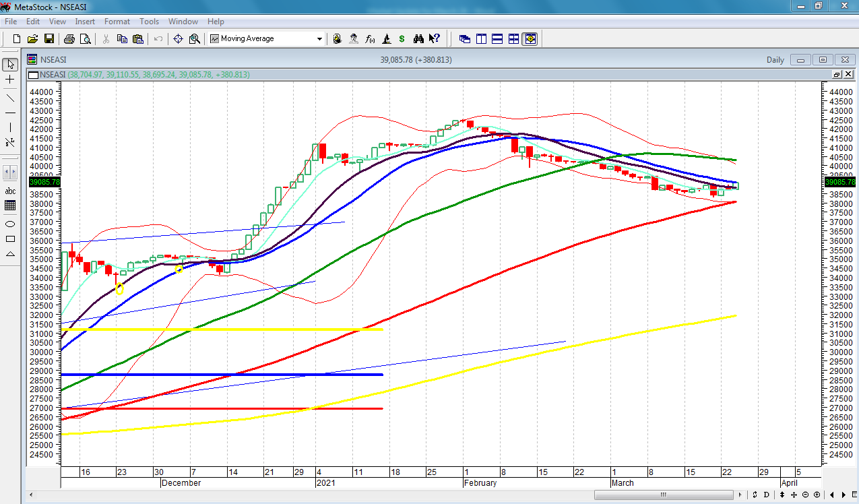Restore the inner NSEASI chart window
The width and height of the screenshot is (859, 504).
click(x=837, y=74)
